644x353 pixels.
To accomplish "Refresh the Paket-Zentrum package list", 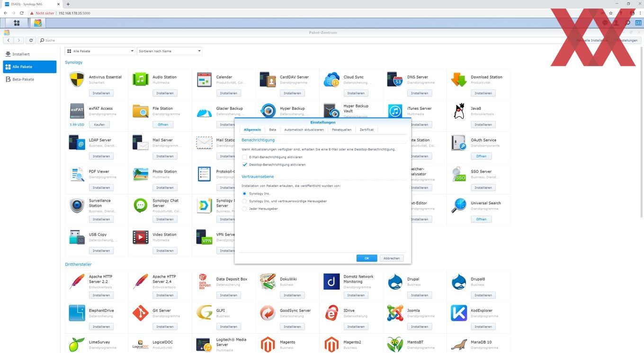I will 31,41.
